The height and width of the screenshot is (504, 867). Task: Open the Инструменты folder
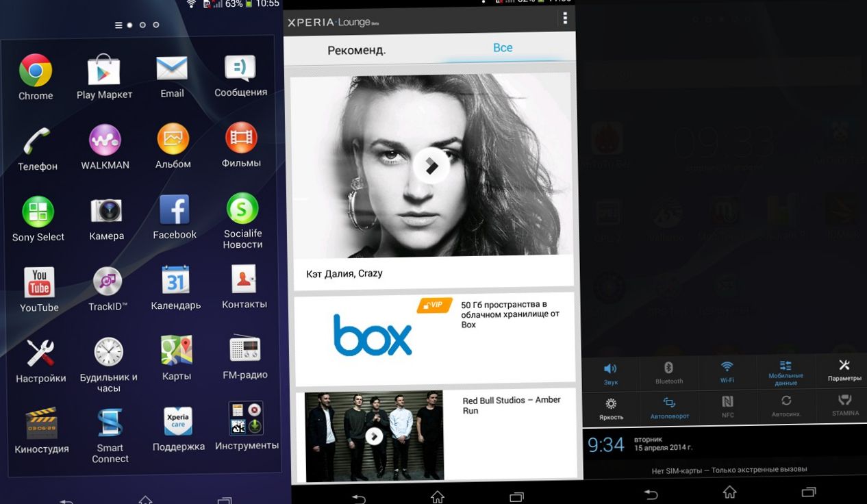click(246, 419)
